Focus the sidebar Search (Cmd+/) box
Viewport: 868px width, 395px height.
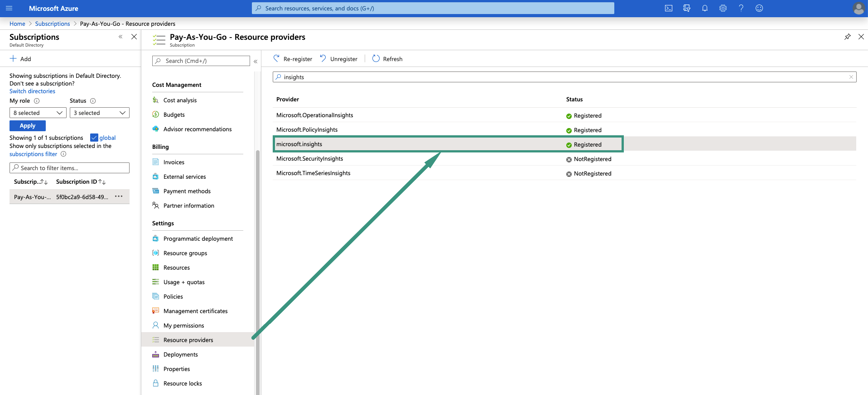click(x=201, y=61)
